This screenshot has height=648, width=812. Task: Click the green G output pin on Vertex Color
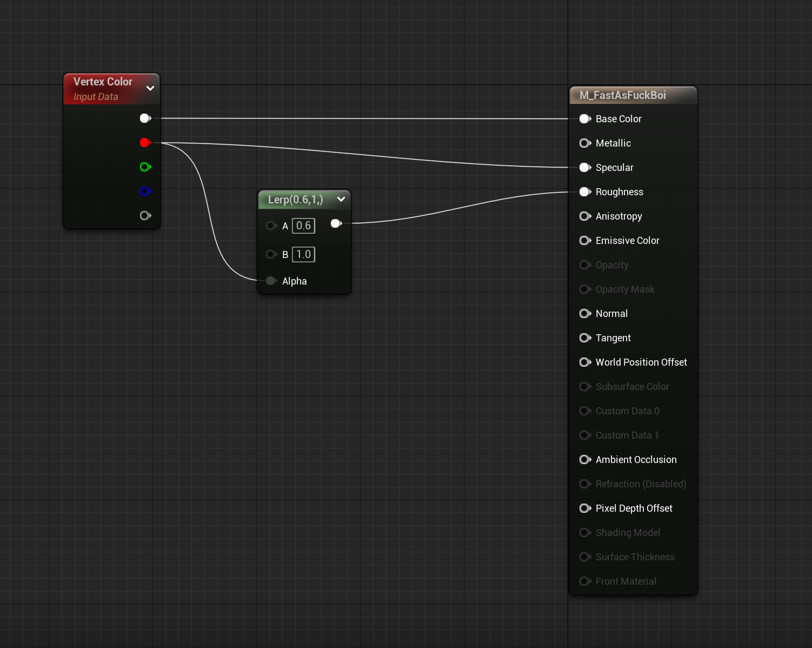pos(145,167)
